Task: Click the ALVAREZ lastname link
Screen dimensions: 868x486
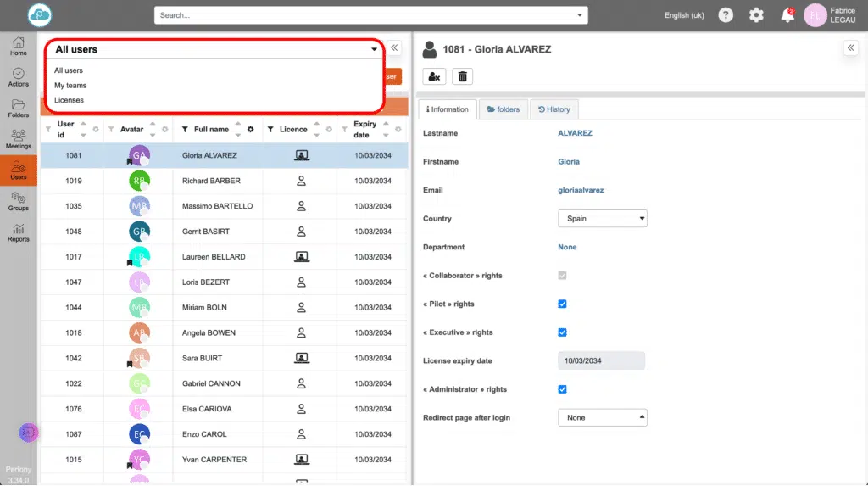Action: [x=575, y=133]
